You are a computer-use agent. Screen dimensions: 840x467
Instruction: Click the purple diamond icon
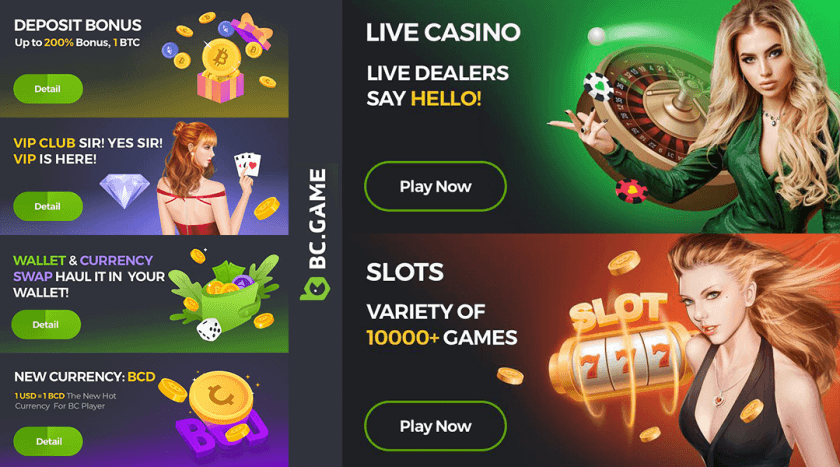124,191
